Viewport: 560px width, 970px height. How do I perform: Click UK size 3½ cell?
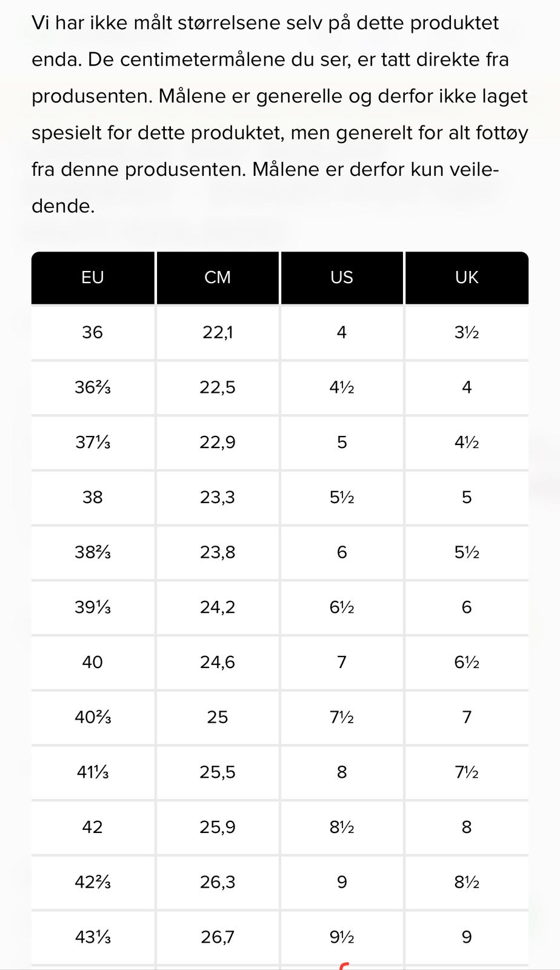pyautogui.click(x=467, y=332)
